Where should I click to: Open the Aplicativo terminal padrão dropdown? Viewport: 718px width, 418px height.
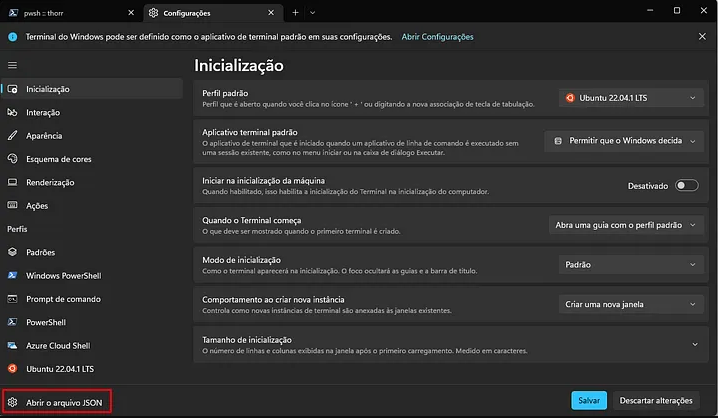click(x=624, y=141)
